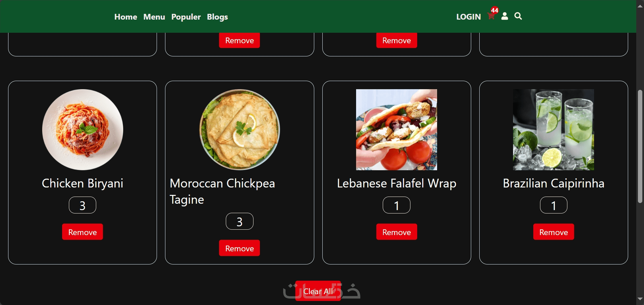The image size is (644, 305).
Task: Remove Lebanese Falafel Wrap from cart
Action: (397, 232)
